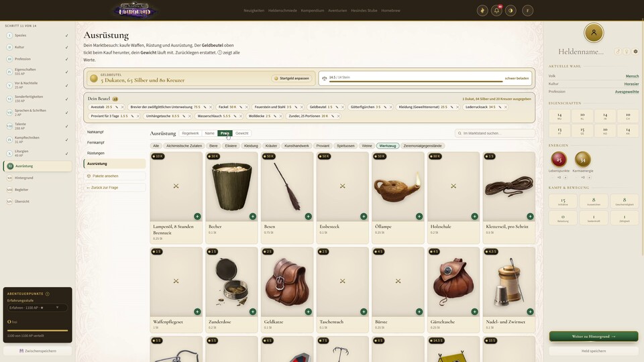Add Bürste with the plus icon
Viewport: 644px width, 362px height.
419,312
